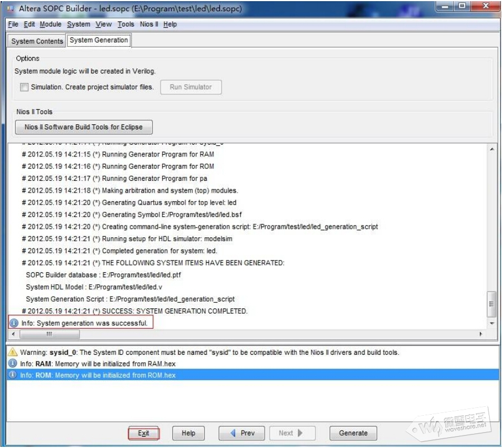Click info icon beside System generation was successful
The image size is (502, 448).
[14, 323]
